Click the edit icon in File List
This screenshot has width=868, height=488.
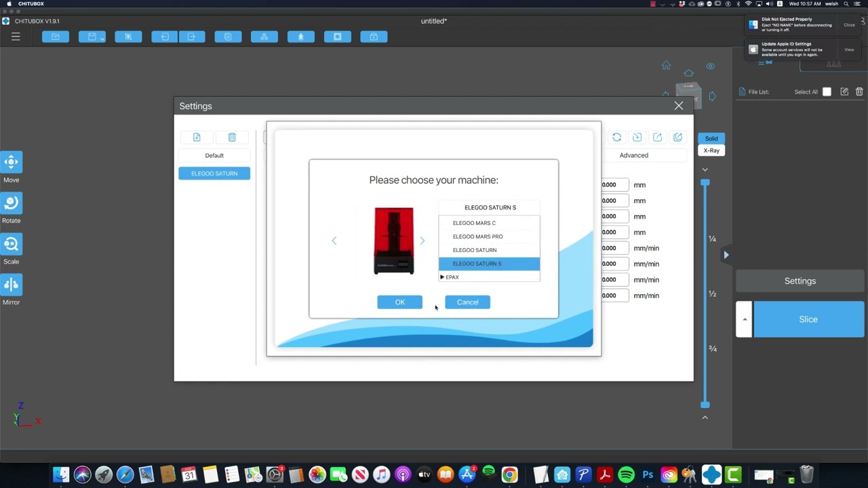[x=844, y=91]
